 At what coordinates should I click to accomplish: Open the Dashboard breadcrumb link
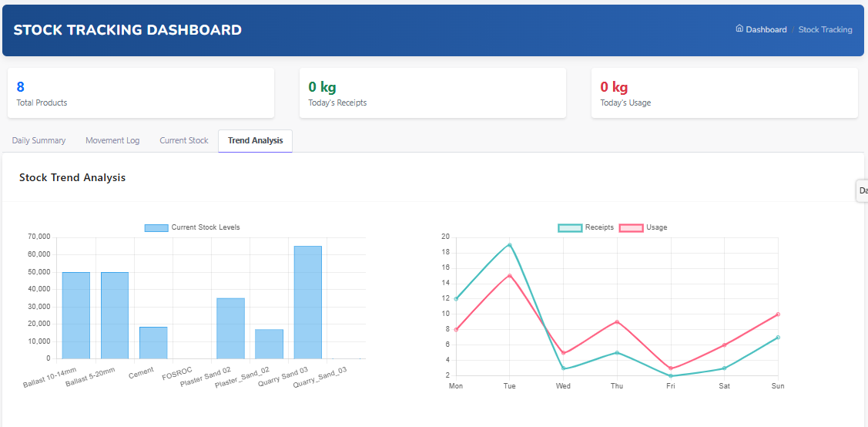click(766, 30)
